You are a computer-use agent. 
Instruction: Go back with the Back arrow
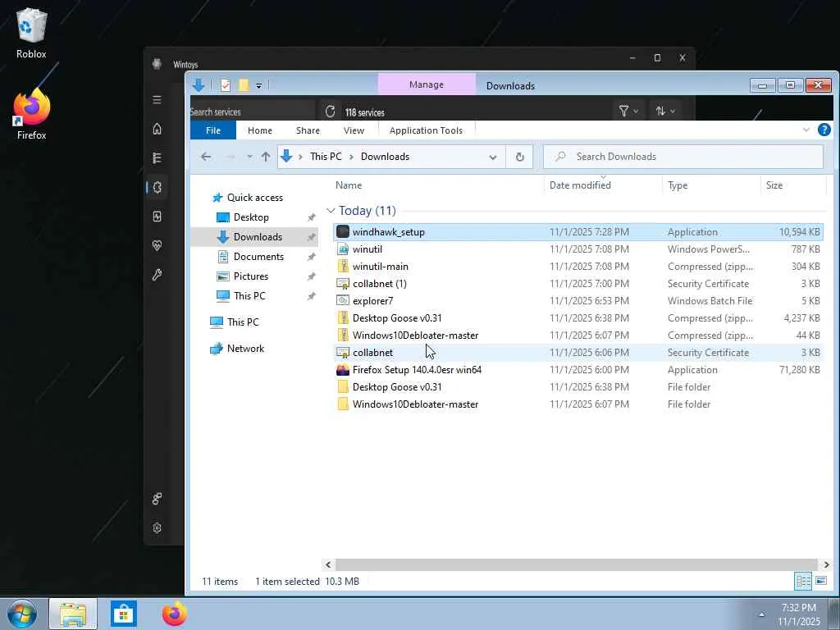pos(206,157)
